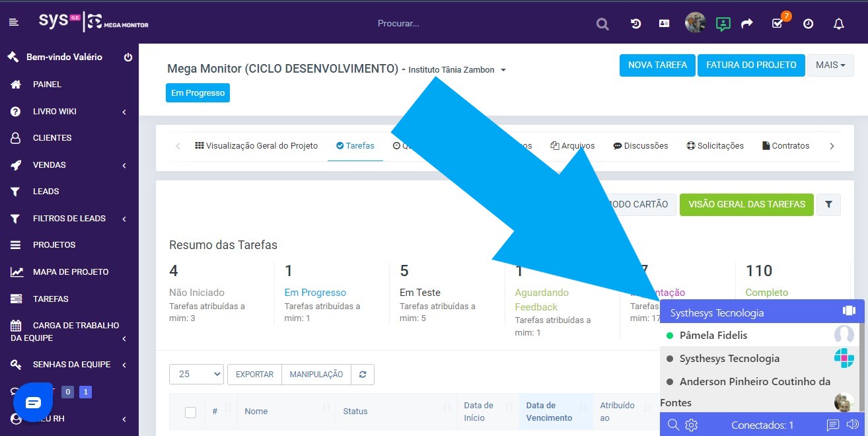Click the hamburger menu icon in header
This screenshot has height=436, width=868.
point(14,23)
